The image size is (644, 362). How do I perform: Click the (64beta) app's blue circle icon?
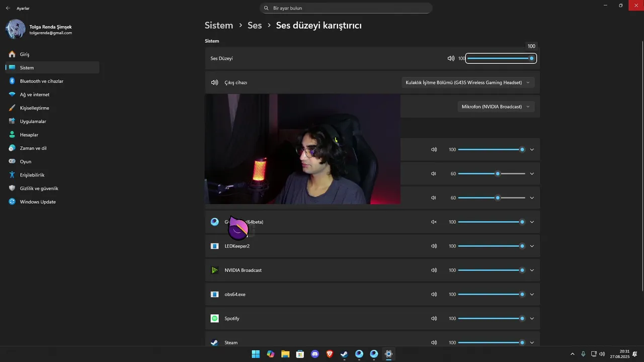click(215, 222)
